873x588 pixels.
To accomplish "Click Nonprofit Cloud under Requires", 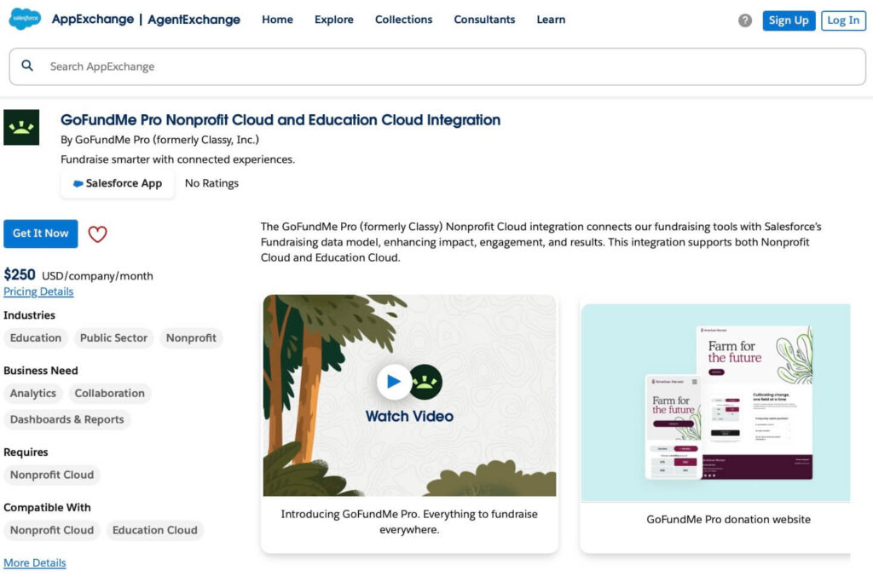I will tap(52, 475).
